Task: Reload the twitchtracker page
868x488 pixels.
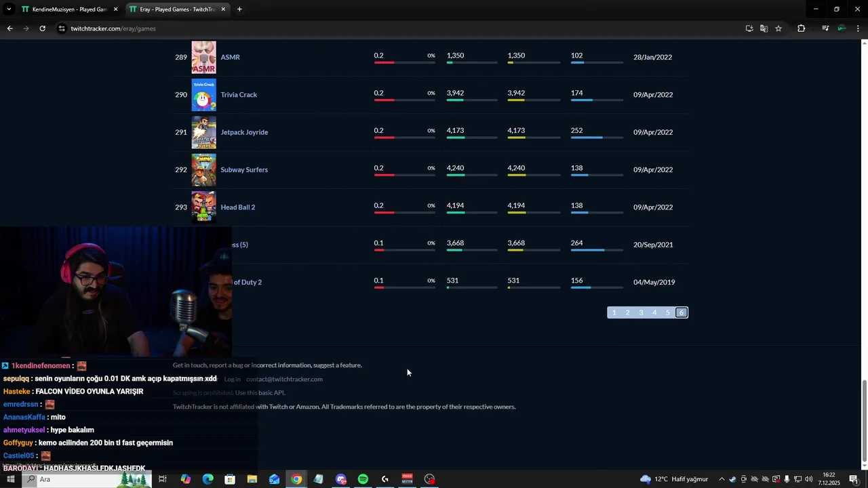Action: [42, 28]
